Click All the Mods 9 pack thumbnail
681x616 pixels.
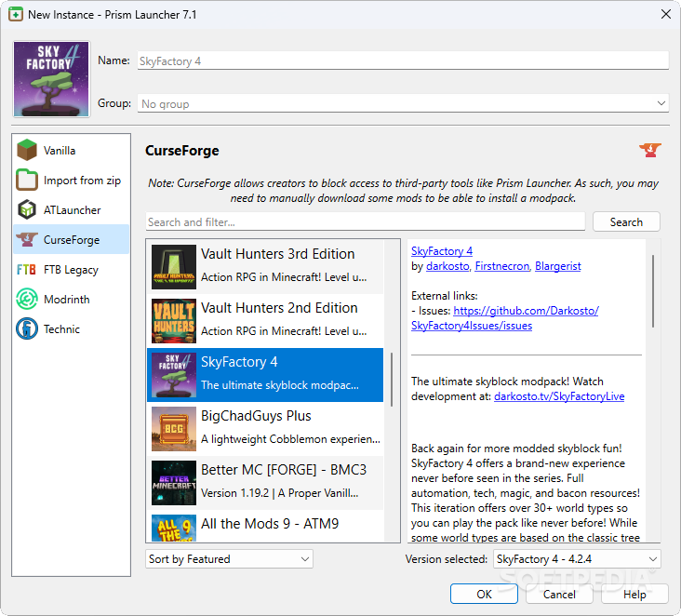[174, 528]
